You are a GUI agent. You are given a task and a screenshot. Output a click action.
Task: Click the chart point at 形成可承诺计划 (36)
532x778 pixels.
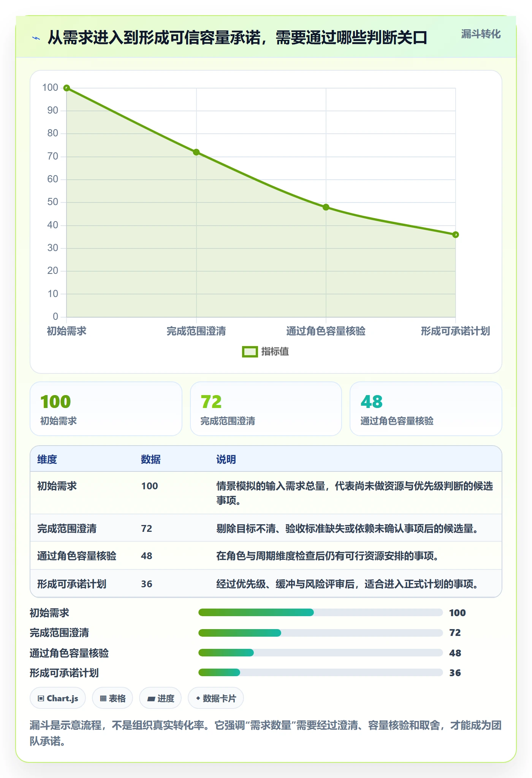pos(456,235)
